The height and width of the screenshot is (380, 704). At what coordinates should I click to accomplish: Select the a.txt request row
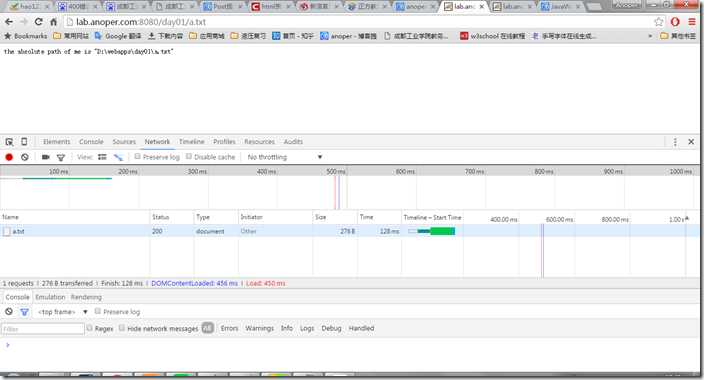tap(350, 231)
